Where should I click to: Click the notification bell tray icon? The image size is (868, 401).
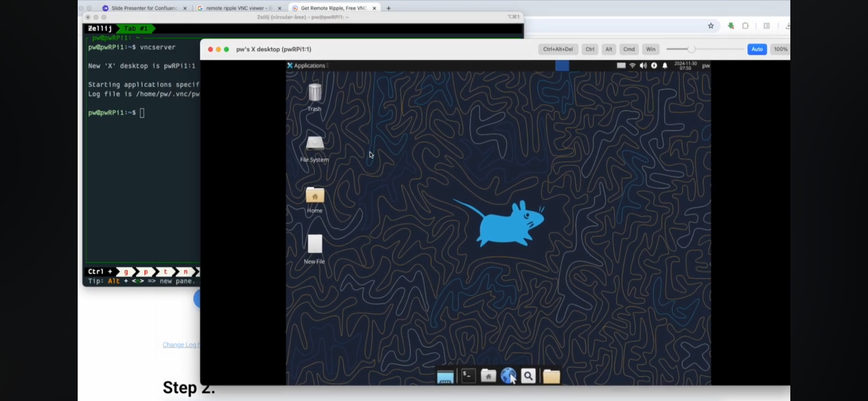665,66
